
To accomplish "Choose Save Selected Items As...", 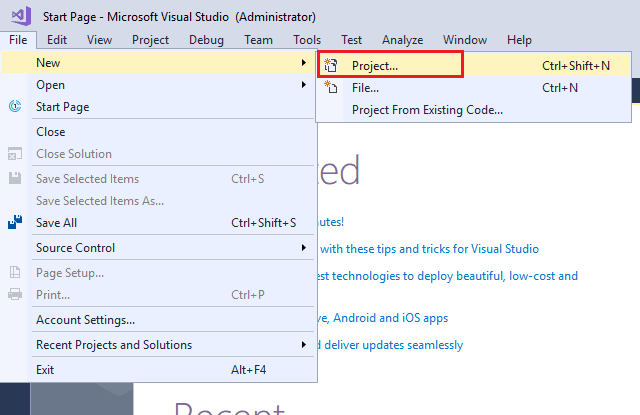I will [x=159, y=200].
